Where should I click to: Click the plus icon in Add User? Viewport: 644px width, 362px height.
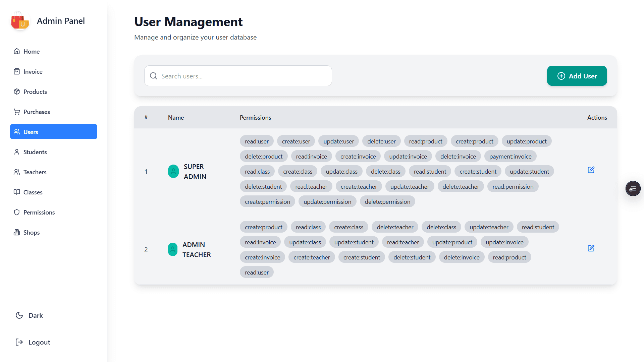click(561, 76)
